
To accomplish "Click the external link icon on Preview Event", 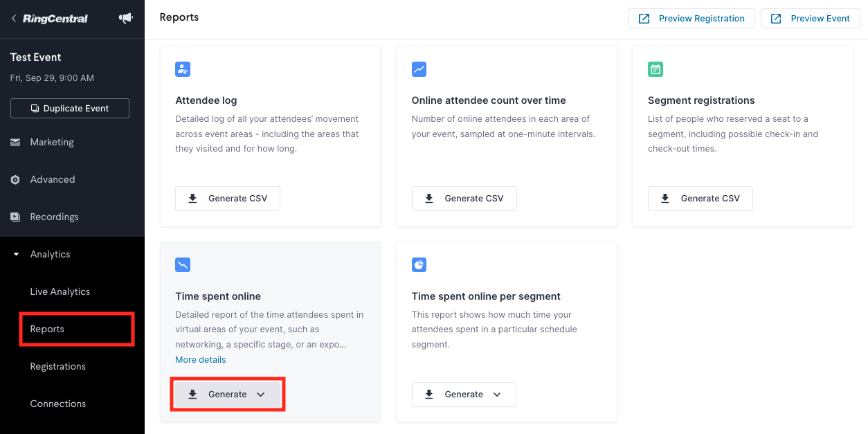I will click(776, 19).
